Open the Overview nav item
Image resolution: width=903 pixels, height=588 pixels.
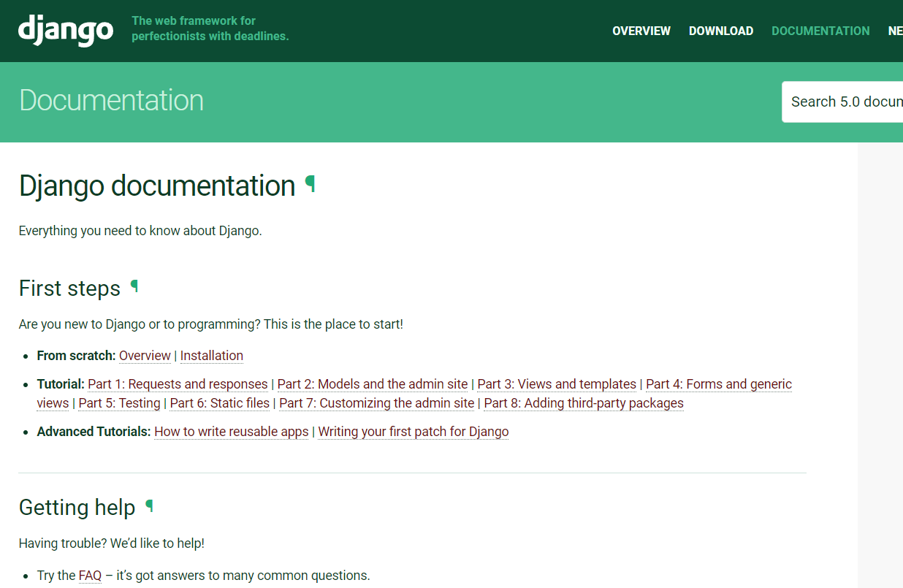(641, 31)
